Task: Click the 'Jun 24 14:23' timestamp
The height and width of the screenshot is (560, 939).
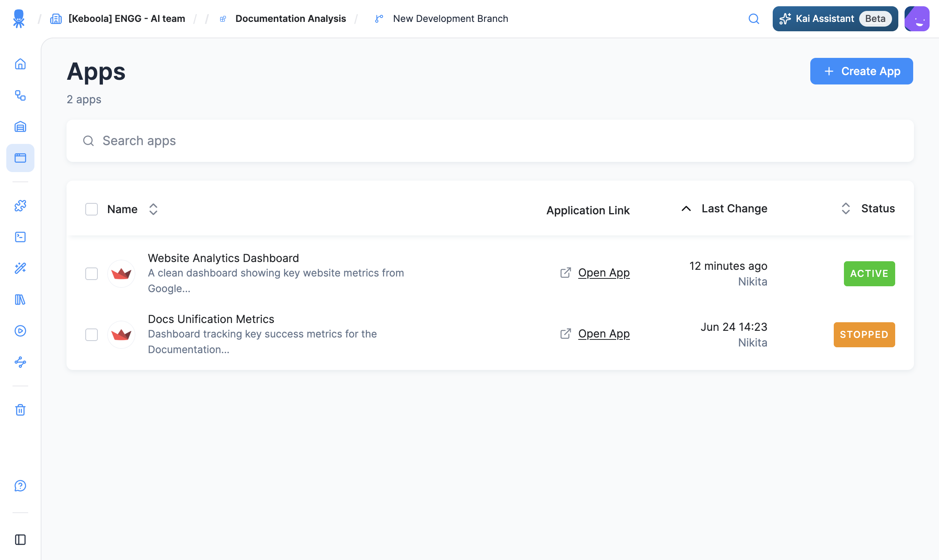Action: tap(734, 327)
